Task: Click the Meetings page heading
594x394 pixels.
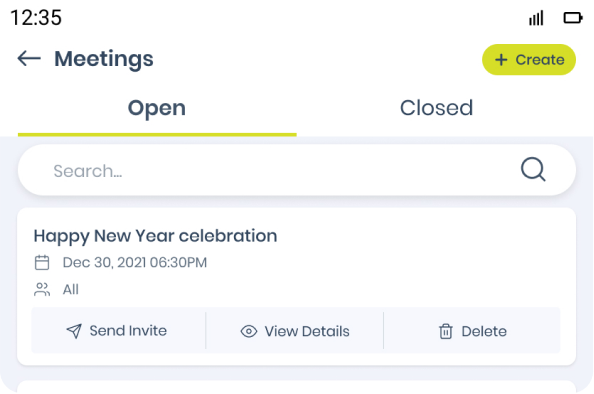Action: click(104, 59)
